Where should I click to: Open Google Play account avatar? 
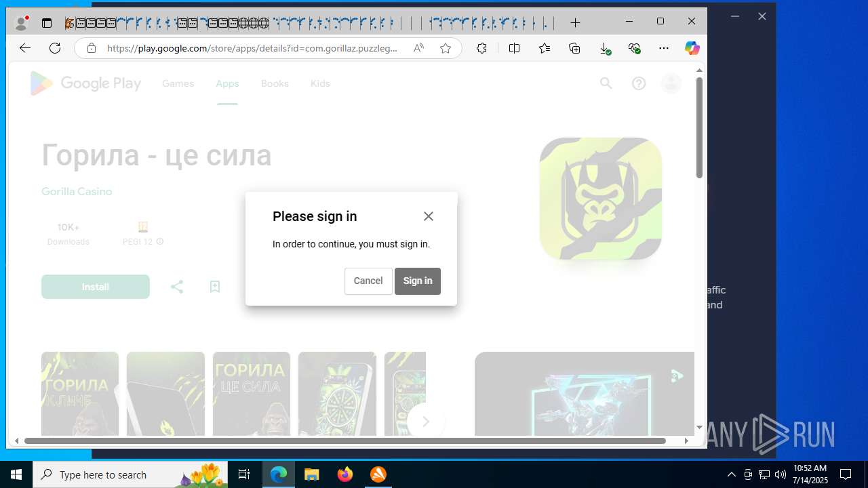[x=671, y=83]
